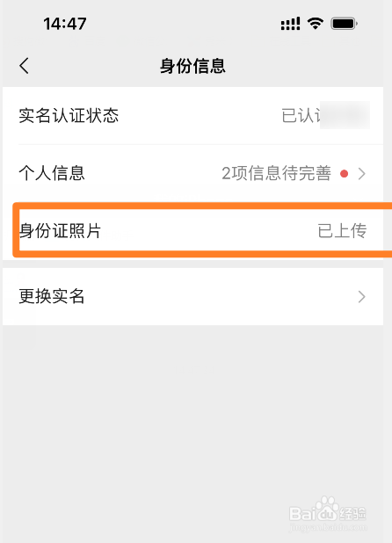Screen dimensions: 392x543
Task: Tap the blurred 已认证 status value
Action: [325, 115]
